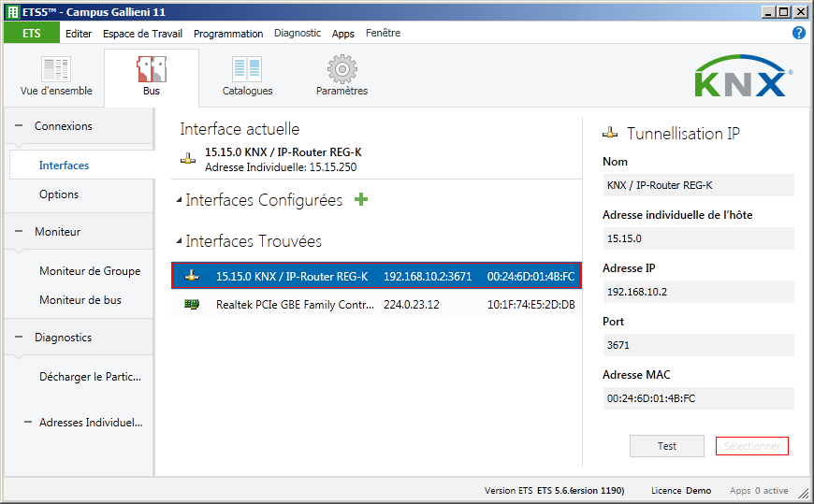Click the Nom field KNX / IP-Router REG-K
This screenshot has width=814, height=504.
pyautogui.click(x=698, y=185)
